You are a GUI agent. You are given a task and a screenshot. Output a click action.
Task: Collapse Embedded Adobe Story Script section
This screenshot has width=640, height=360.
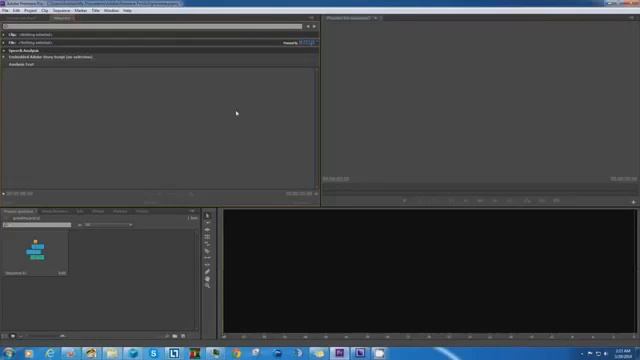point(4,57)
